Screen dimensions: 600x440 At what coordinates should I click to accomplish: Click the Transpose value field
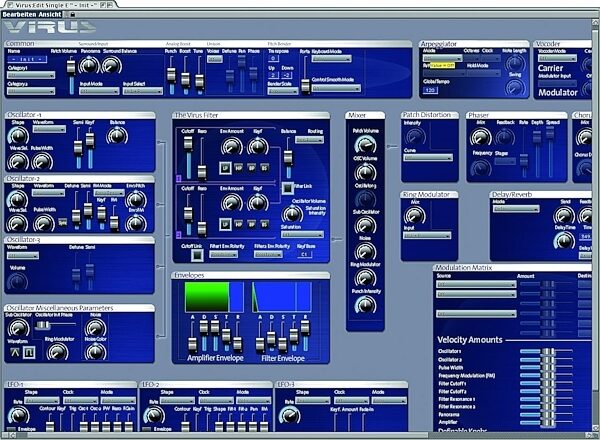tap(273, 59)
